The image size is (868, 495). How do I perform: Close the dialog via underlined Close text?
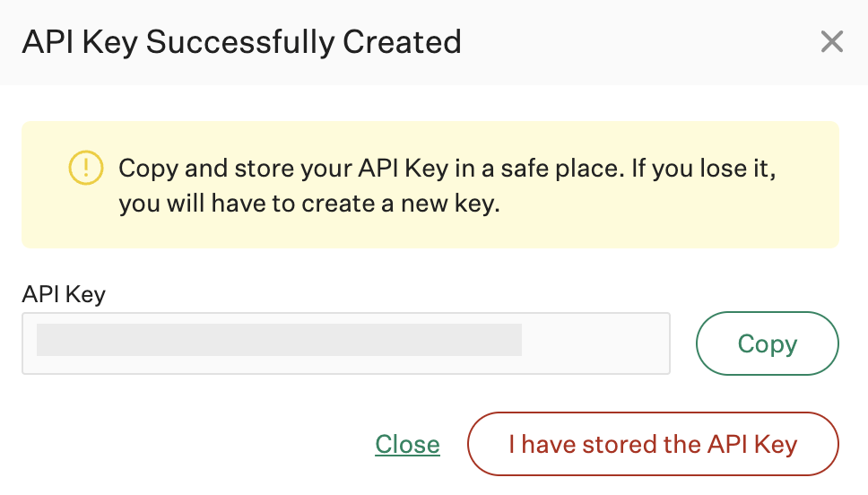(x=407, y=444)
